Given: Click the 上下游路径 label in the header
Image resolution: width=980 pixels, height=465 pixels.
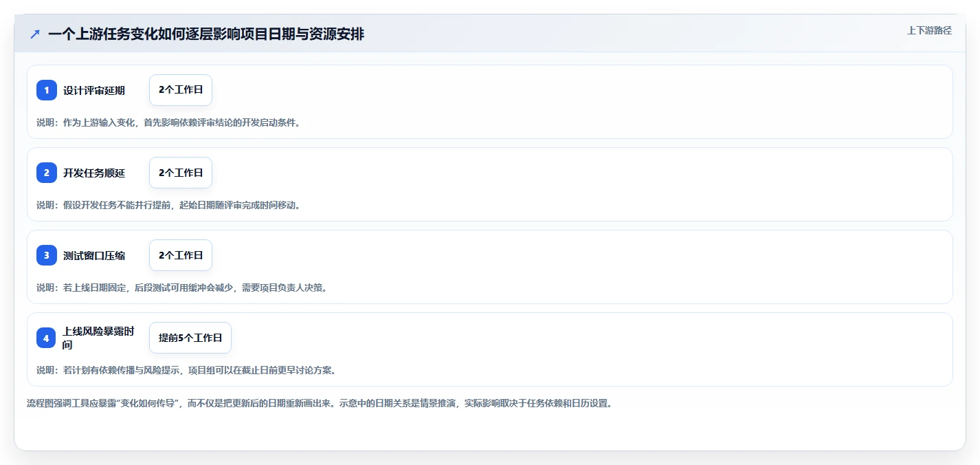Looking at the screenshot, I should [x=929, y=30].
